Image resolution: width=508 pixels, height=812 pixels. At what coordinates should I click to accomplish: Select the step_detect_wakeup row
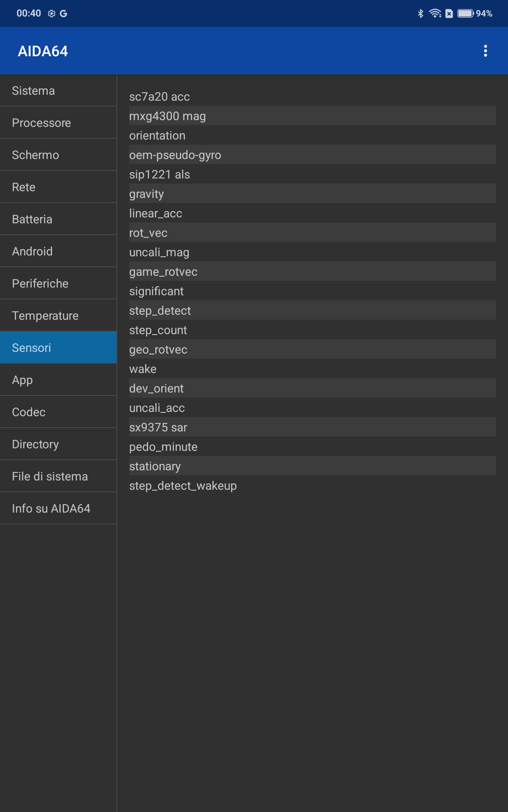312,486
